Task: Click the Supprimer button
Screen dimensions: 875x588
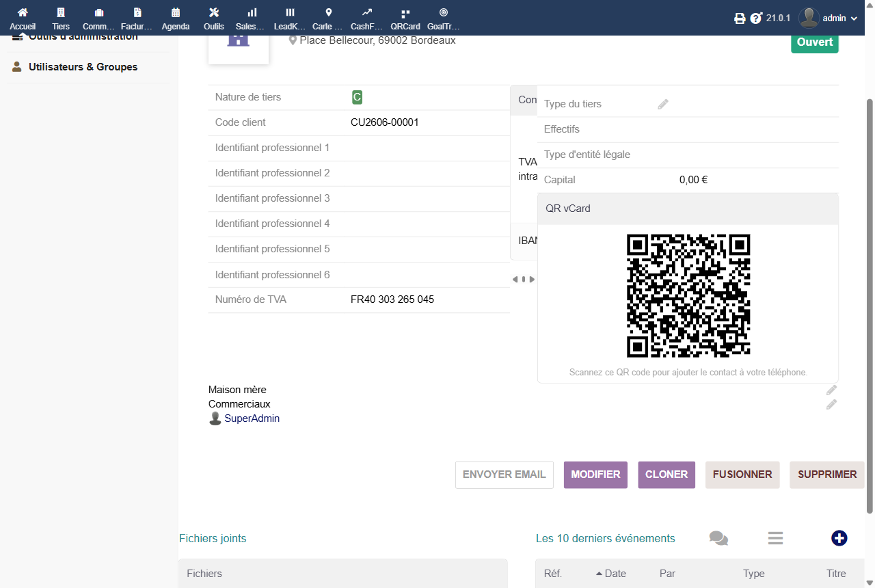Action: [827, 475]
